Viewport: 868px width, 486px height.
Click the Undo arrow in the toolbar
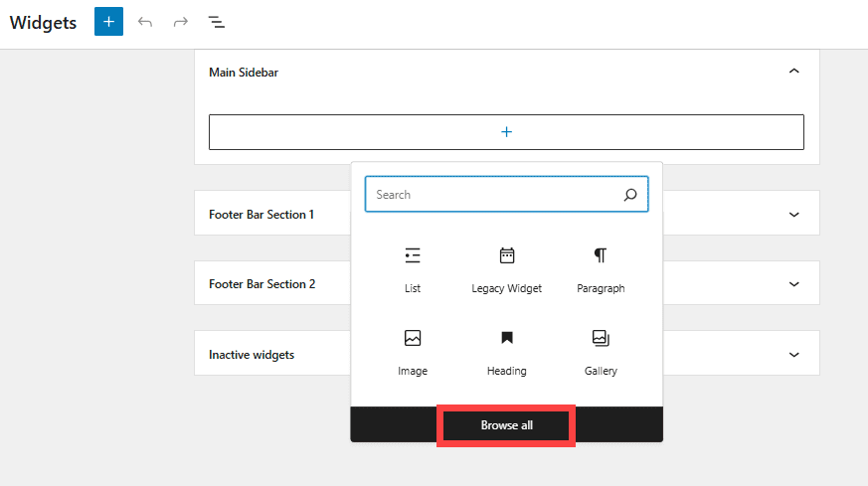(x=145, y=22)
